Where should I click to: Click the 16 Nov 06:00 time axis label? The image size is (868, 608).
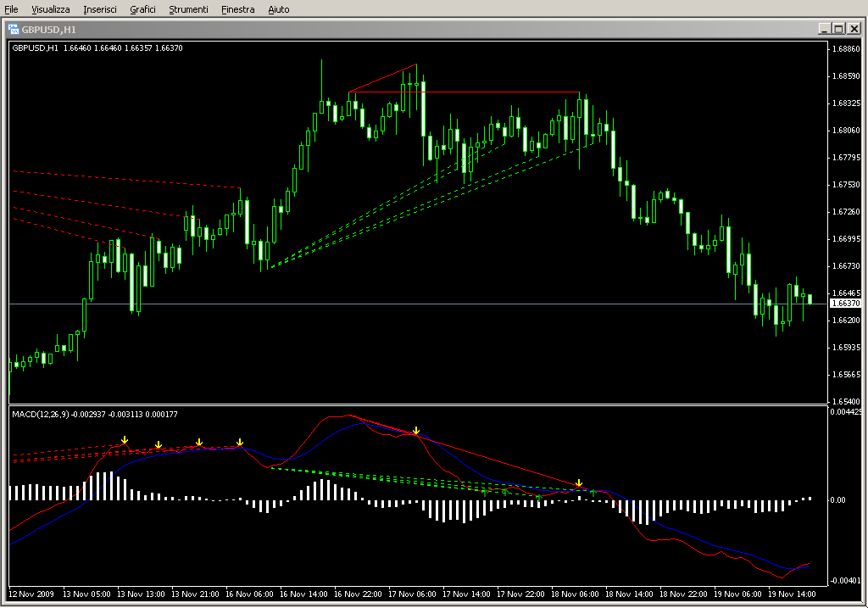pyautogui.click(x=249, y=594)
